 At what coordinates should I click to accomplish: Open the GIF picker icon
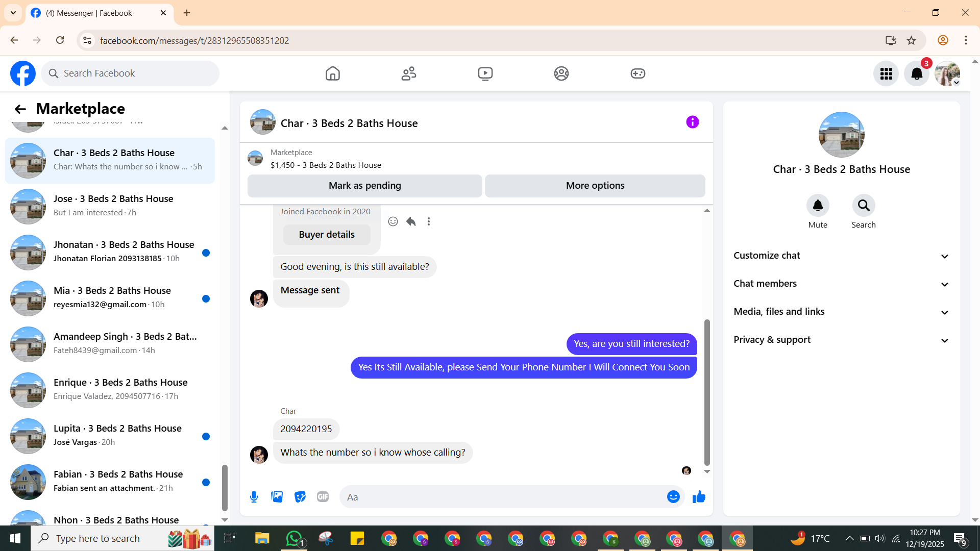[x=323, y=497]
